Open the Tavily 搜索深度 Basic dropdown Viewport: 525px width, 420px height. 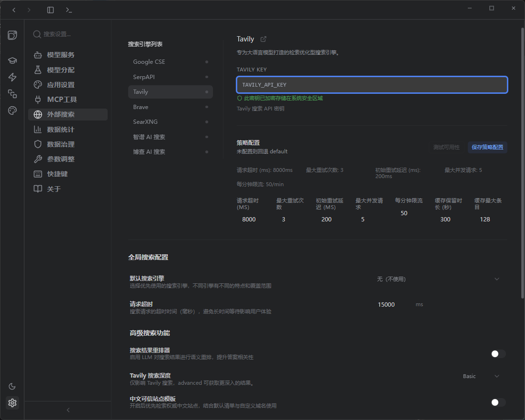click(x=481, y=376)
